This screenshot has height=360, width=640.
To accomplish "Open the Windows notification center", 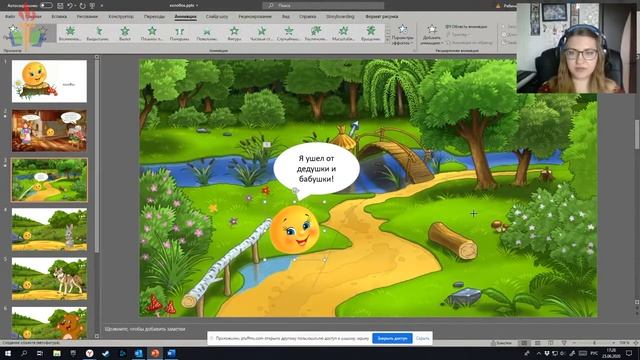I will (x=629, y=353).
